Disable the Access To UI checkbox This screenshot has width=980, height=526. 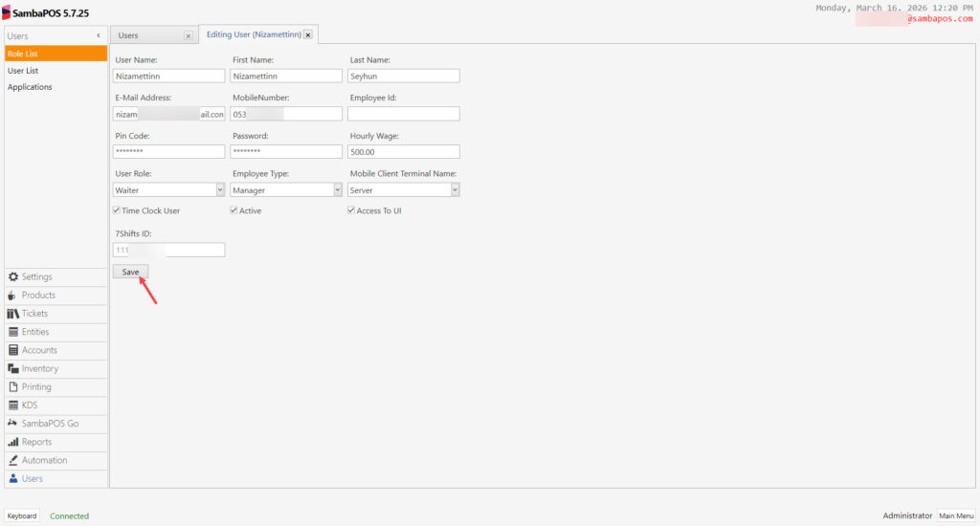(x=351, y=210)
